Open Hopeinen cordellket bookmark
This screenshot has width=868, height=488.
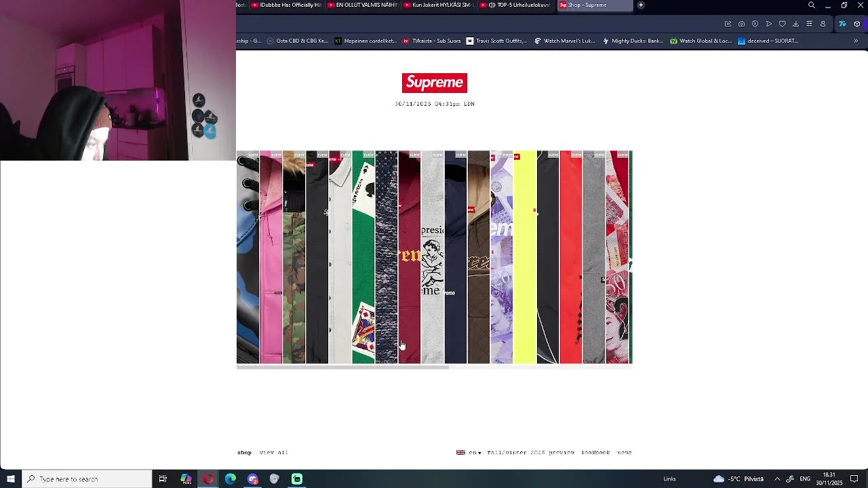366,41
